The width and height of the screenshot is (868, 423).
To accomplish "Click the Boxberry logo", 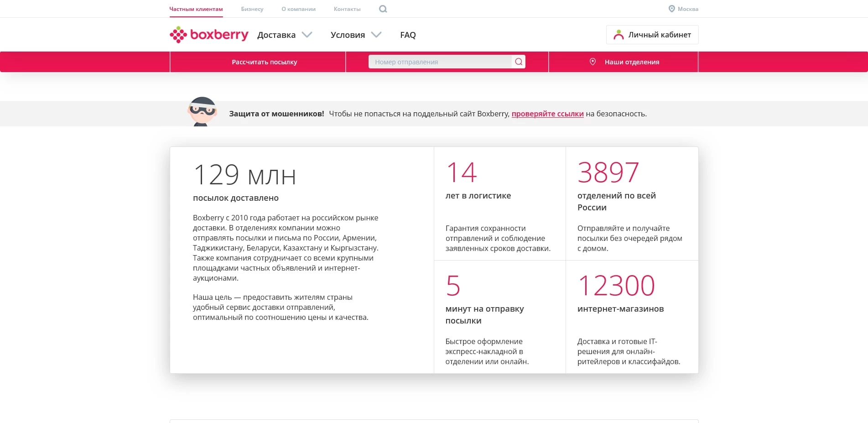I will point(209,35).
